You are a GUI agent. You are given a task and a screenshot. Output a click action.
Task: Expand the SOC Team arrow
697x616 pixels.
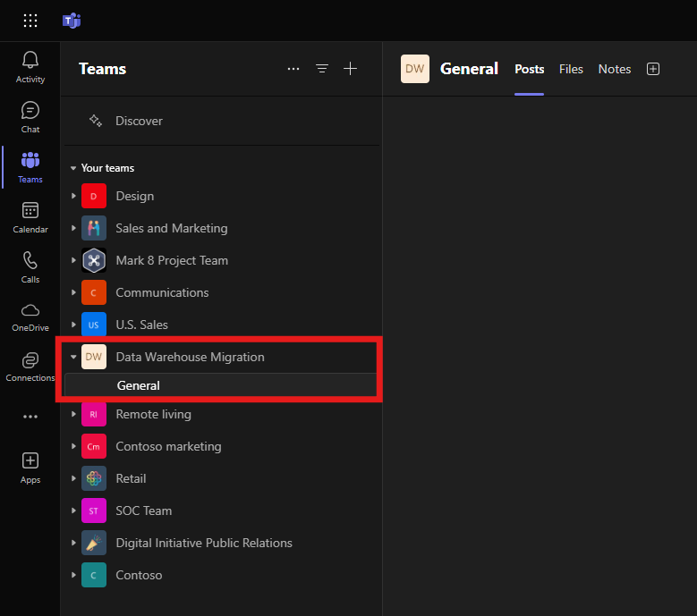tap(73, 511)
